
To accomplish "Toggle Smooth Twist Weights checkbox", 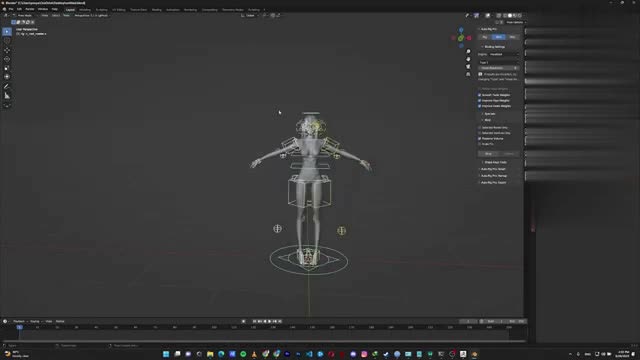I will click(480, 95).
